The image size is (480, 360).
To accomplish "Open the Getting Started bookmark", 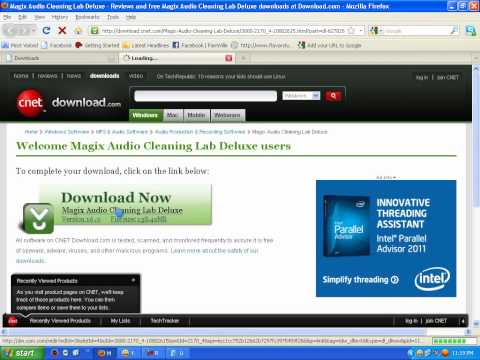I will [97, 45].
